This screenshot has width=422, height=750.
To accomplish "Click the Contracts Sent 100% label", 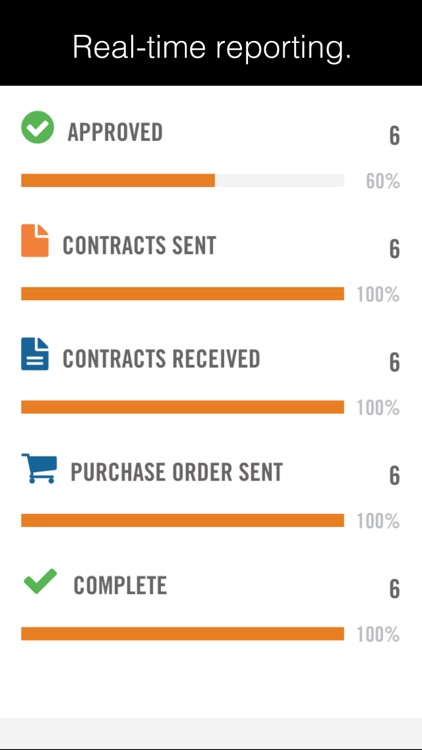I will (378, 295).
